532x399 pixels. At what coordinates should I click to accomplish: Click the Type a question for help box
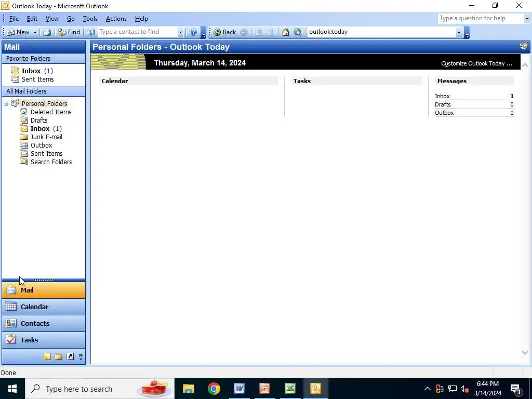click(481, 18)
